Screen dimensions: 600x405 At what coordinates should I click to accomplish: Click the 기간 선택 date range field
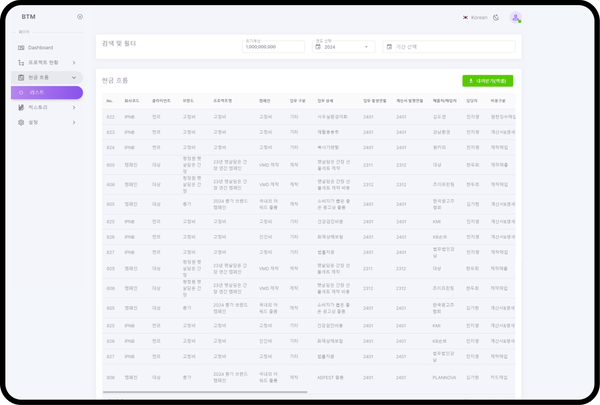point(449,47)
